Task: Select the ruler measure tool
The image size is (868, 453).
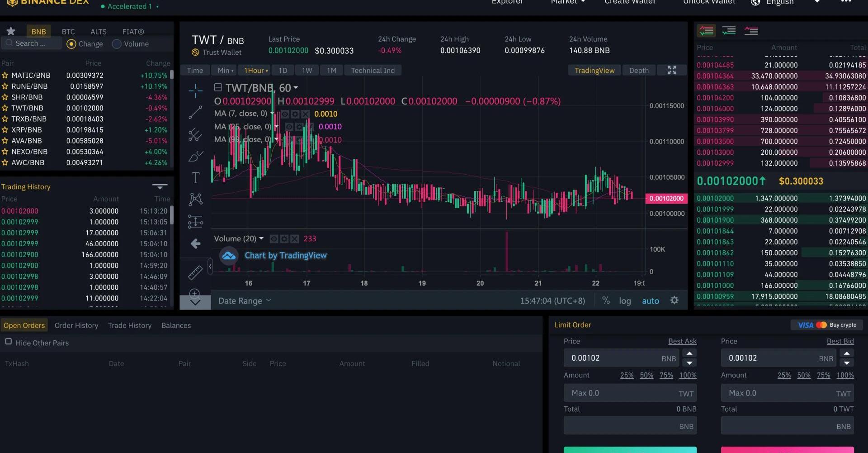Action: [x=195, y=272]
